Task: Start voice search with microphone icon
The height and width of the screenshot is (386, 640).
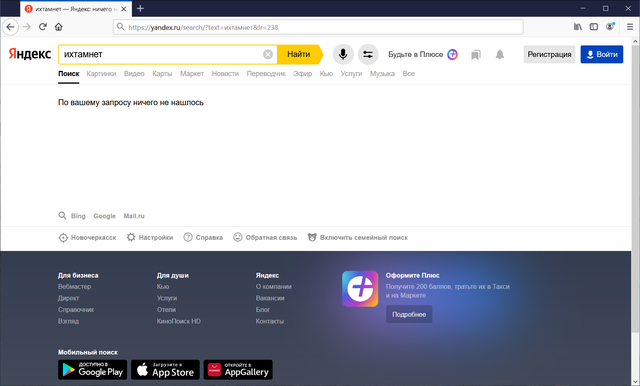Action: click(x=343, y=54)
